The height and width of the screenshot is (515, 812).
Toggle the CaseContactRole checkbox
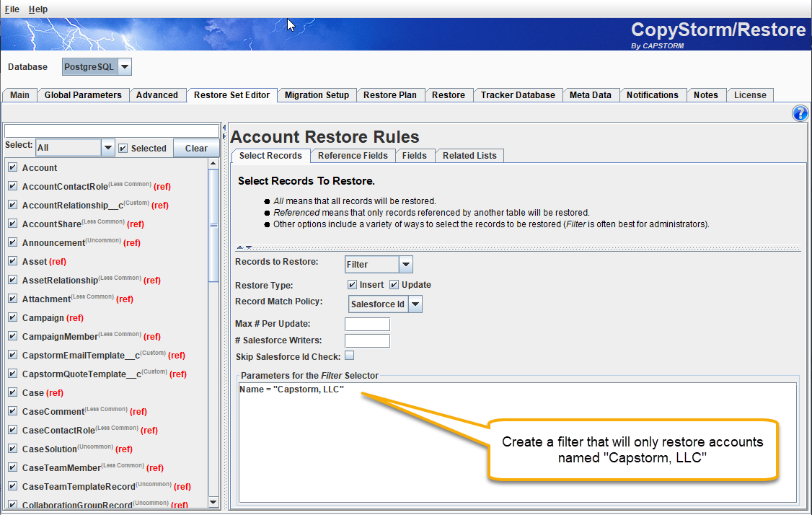pos(13,429)
